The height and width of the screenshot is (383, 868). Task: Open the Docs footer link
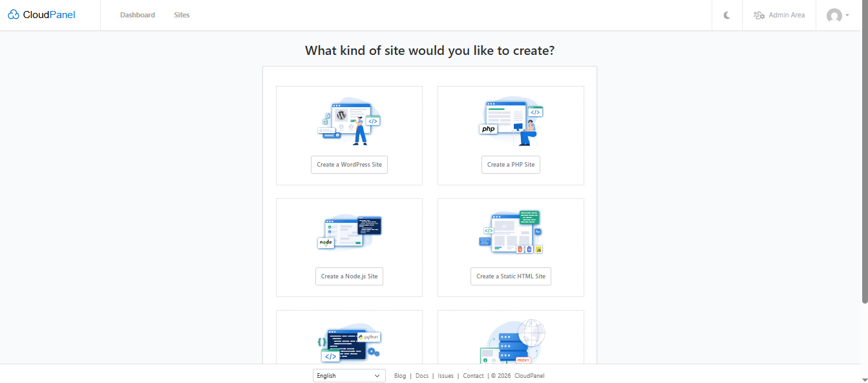[x=422, y=376]
